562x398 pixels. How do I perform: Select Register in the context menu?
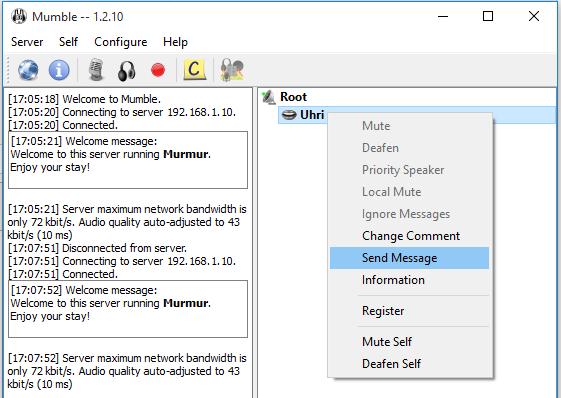[x=409, y=311]
